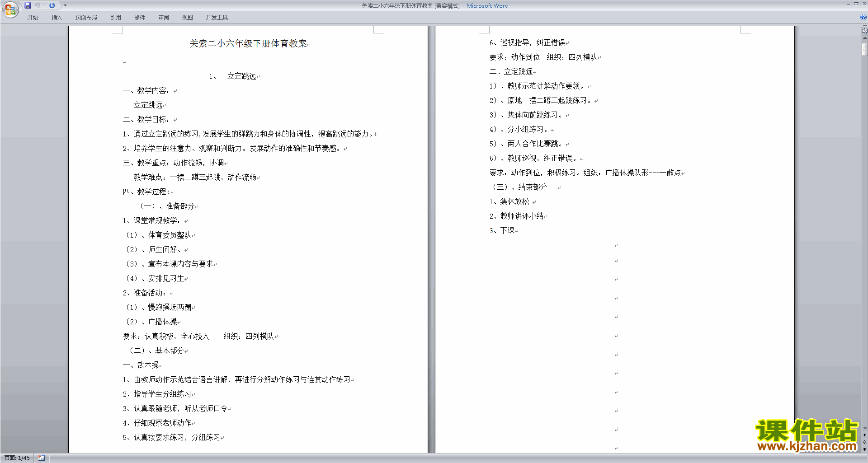This screenshot has height=463, width=868.
Task: Click the line 1)、教师示范讲解动作要领。
Action: click(538, 86)
